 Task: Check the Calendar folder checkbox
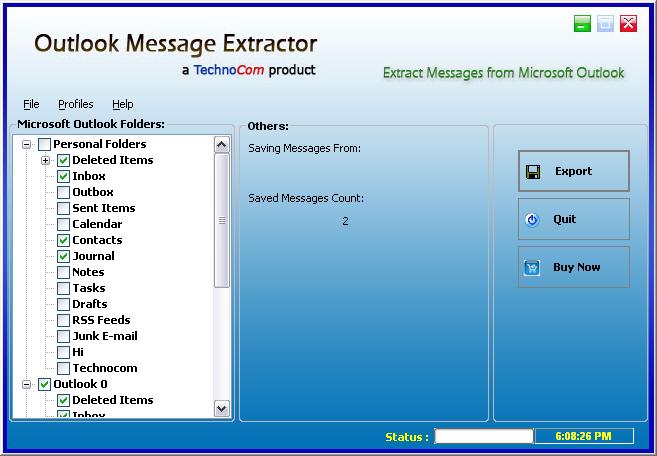(63, 224)
